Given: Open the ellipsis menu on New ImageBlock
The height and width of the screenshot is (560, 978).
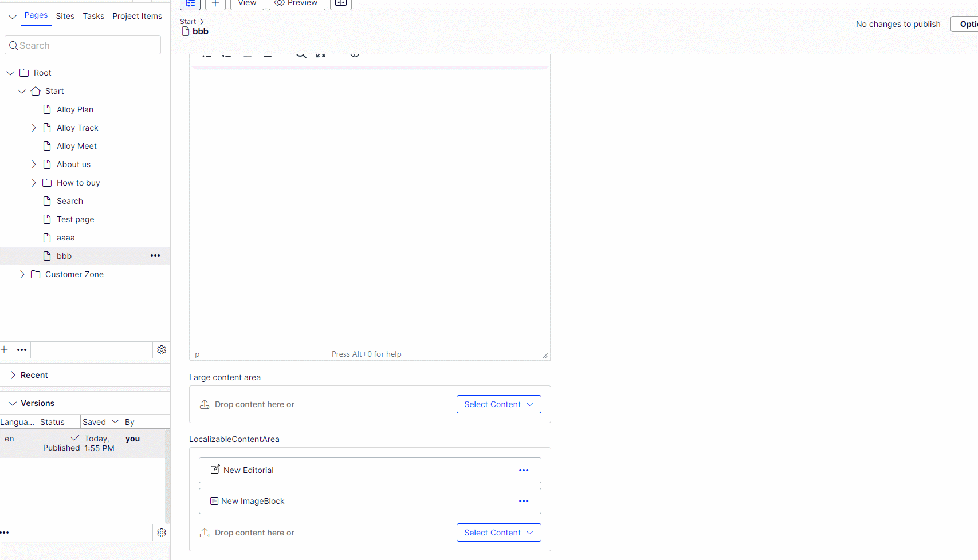Looking at the screenshot, I should tap(523, 500).
